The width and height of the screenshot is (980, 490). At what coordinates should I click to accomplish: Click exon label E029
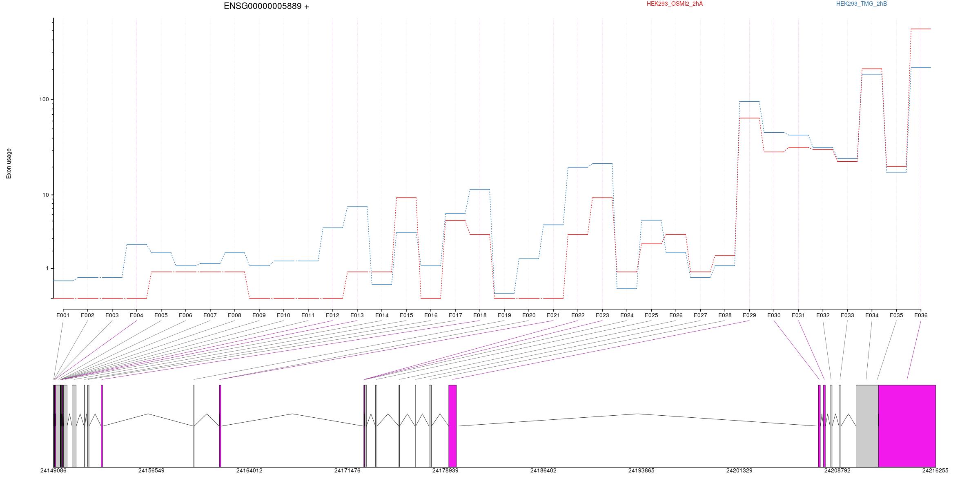tap(749, 315)
